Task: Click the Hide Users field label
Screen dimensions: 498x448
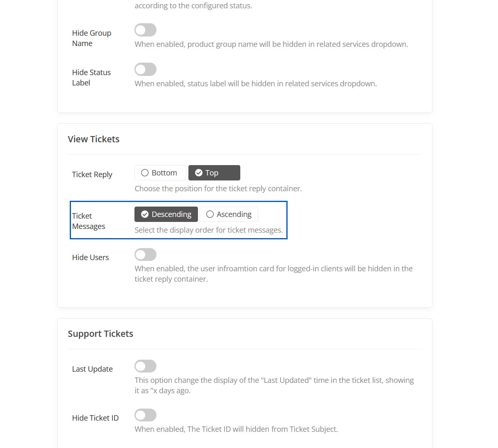Action: pos(90,258)
